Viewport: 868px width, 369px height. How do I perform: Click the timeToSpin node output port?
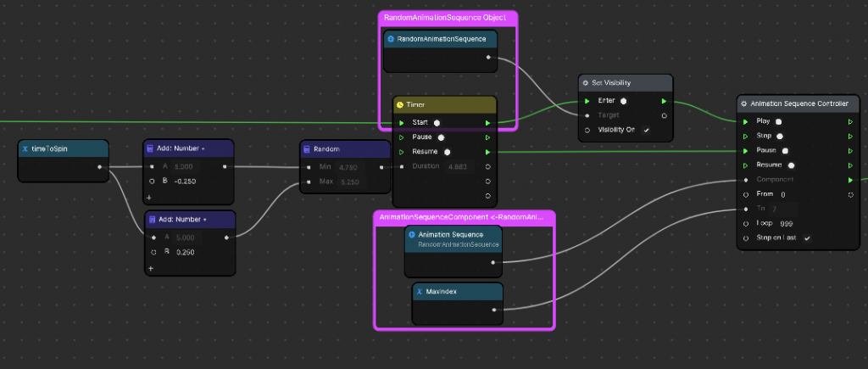click(100, 167)
